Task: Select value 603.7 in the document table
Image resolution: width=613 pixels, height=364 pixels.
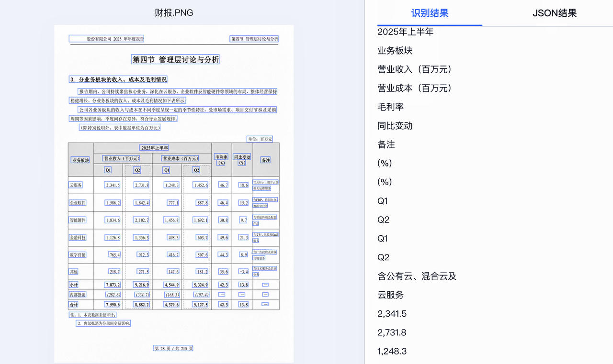Action: click(x=203, y=237)
